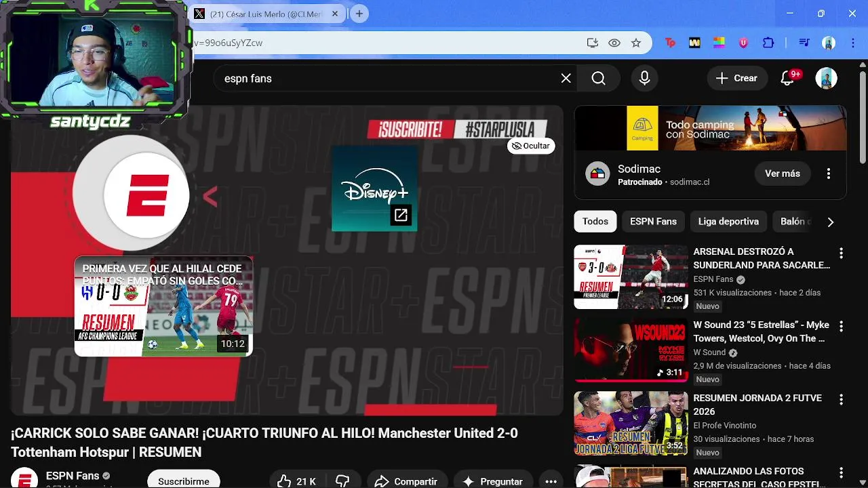
Task: Open more video actions ellipsis
Action: point(551,481)
